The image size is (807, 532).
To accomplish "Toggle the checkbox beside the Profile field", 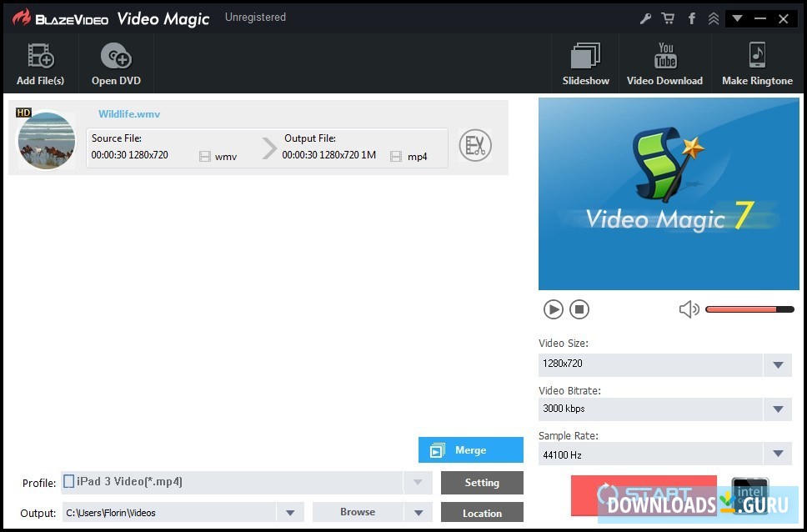I will (x=68, y=482).
